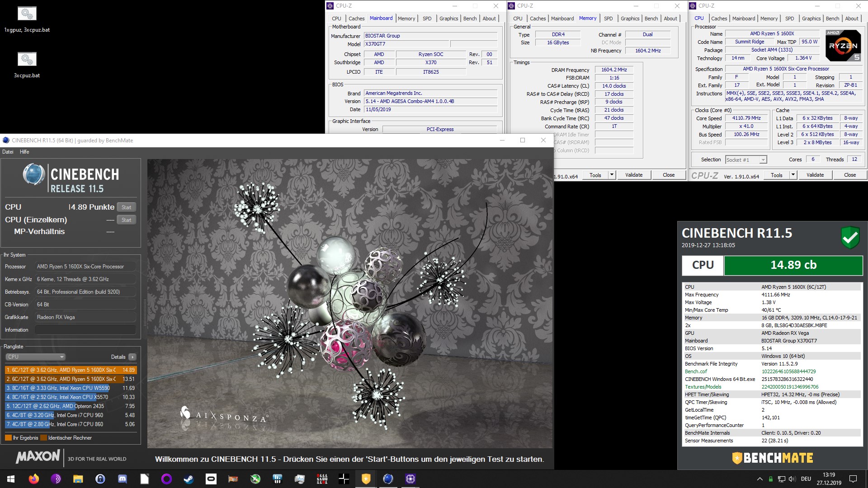Open Memory tab in the CPU CPU-Z window

click(769, 19)
